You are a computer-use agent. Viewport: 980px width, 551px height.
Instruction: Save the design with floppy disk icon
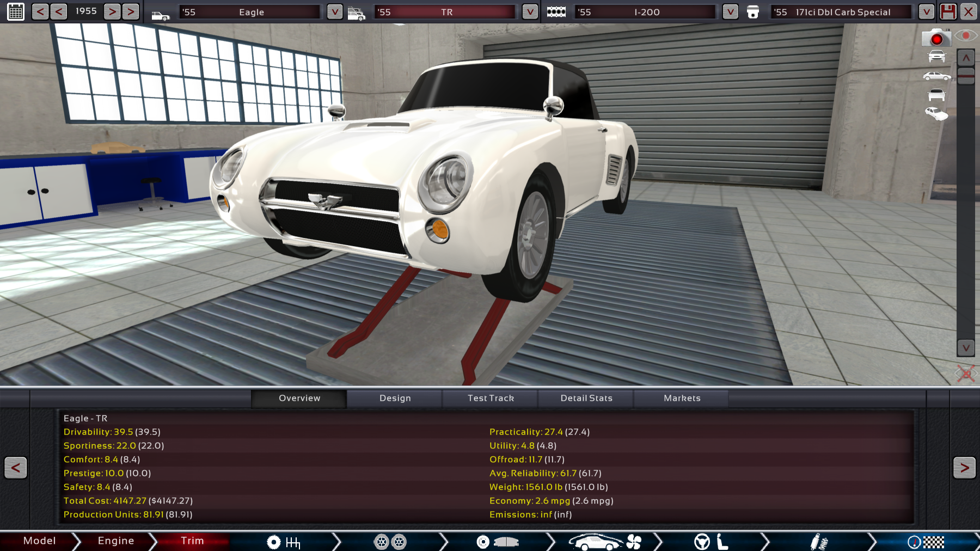click(948, 11)
